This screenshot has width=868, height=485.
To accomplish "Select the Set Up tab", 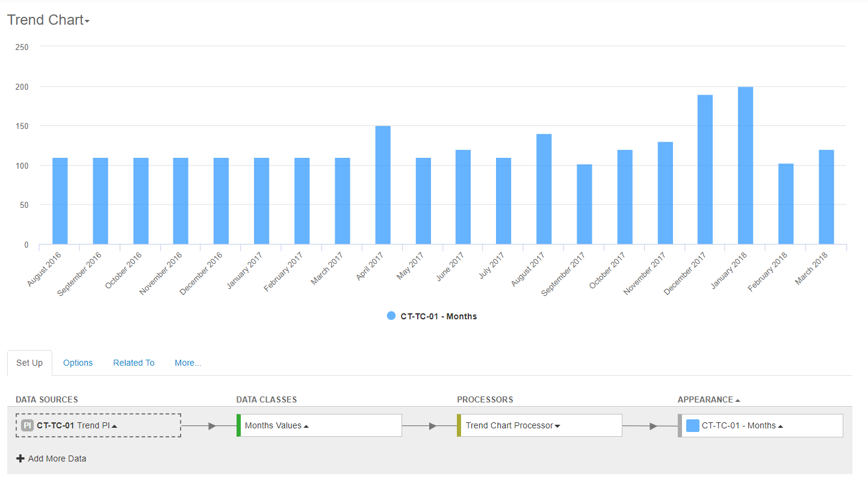I will pyautogui.click(x=29, y=363).
